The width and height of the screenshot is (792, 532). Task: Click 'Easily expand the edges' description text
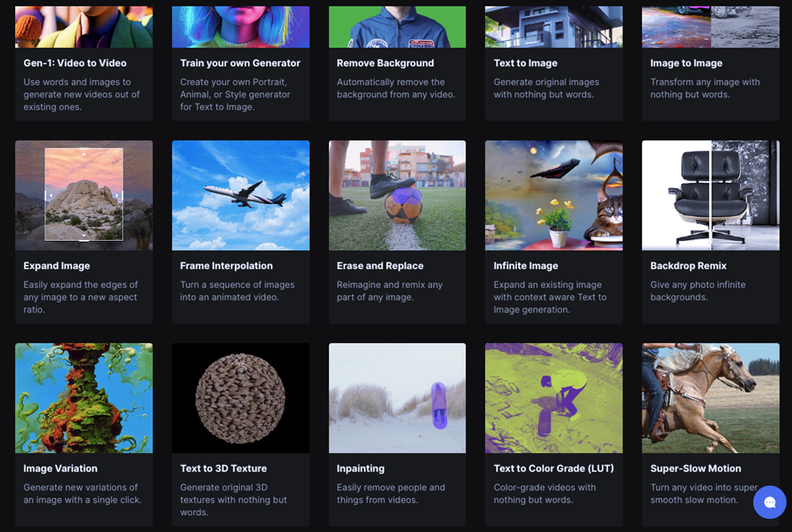tap(81, 297)
